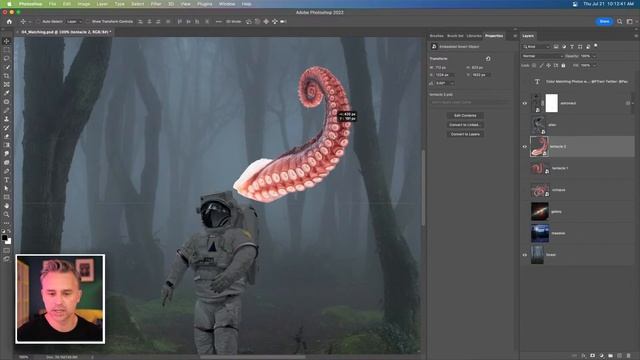Viewport: 640px width, 360px height.
Task: Show the galaxy layer
Action: (x=525, y=211)
